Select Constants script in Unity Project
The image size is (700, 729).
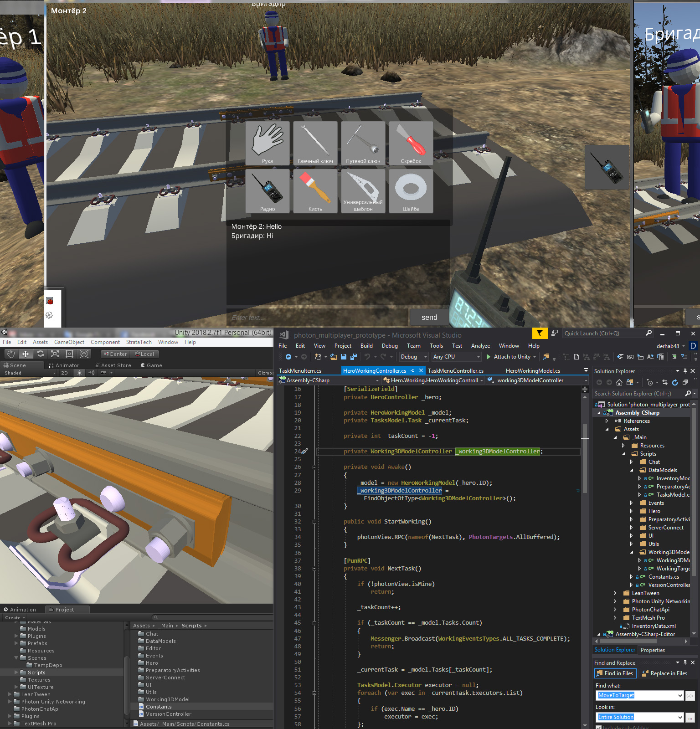pyautogui.click(x=159, y=707)
